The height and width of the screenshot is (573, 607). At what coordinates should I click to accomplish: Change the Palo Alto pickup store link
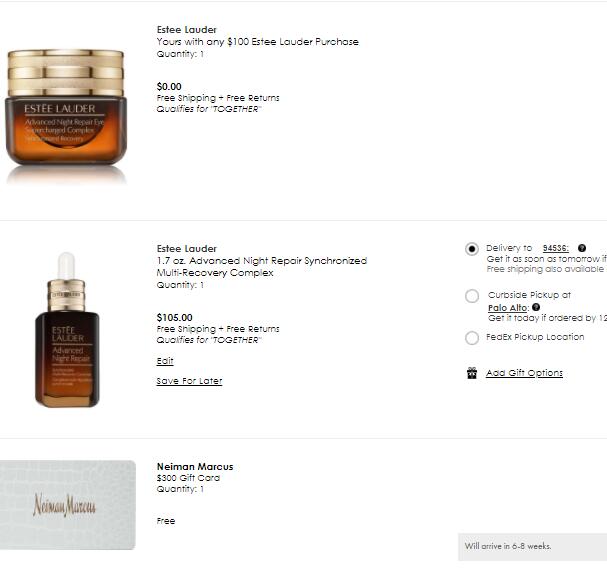[x=507, y=307]
